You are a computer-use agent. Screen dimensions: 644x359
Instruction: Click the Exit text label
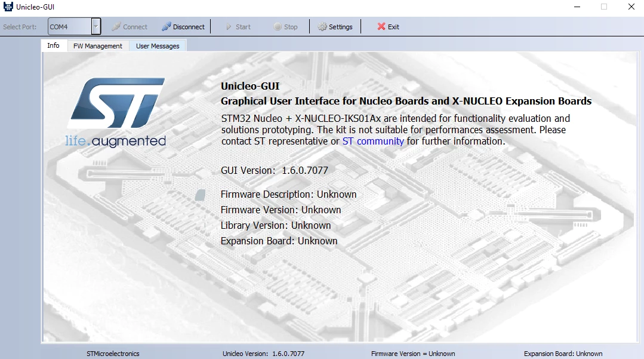393,27
